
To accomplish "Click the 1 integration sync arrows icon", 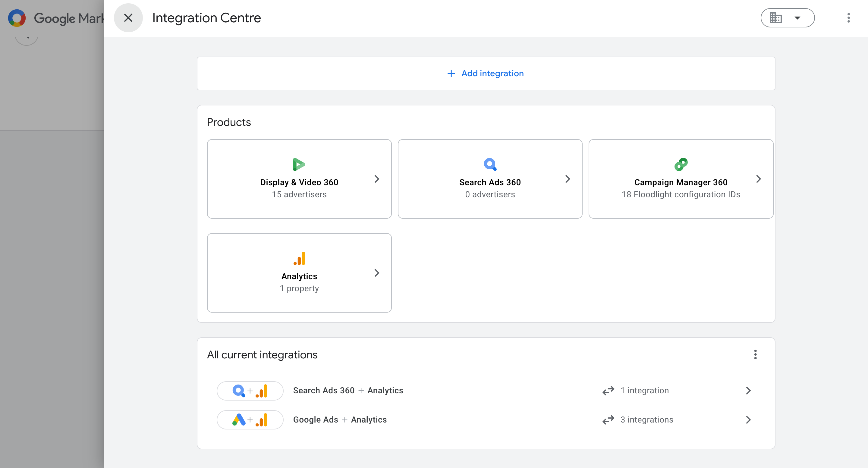I will coord(608,391).
